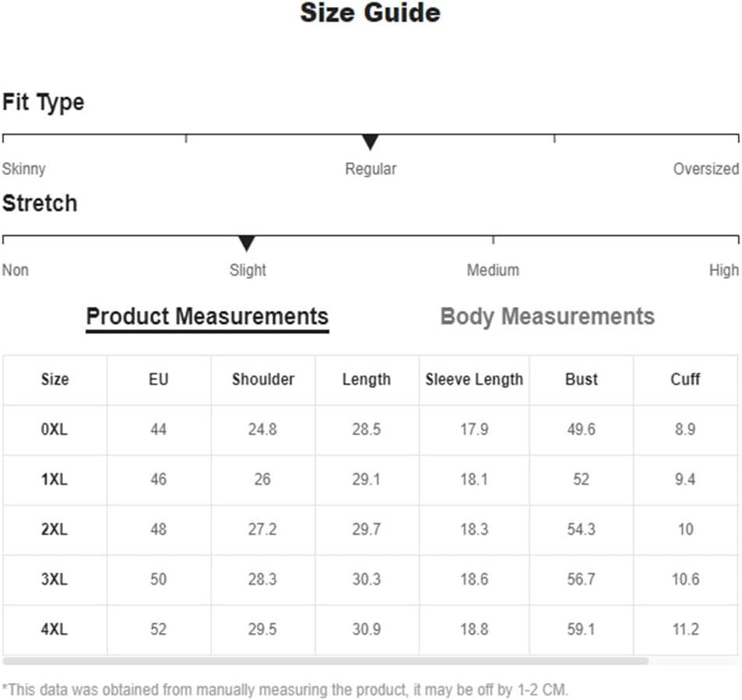The image size is (742, 700).
Task: Click the horizontal scrollbar below the size table
Action: (x=325, y=661)
